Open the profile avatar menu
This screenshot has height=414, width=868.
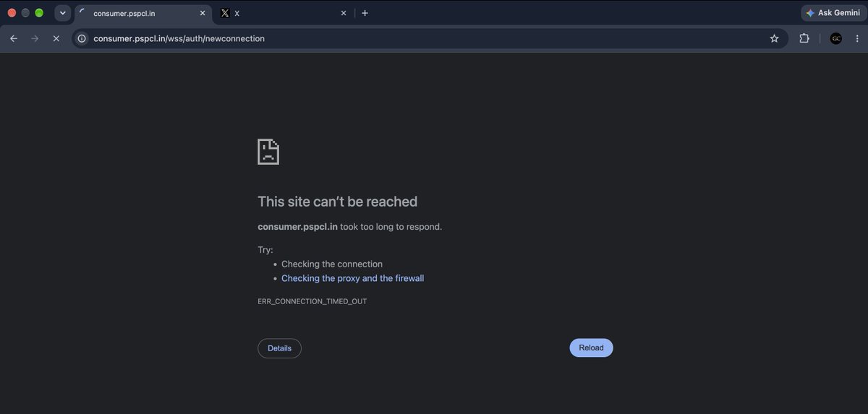pos(835,38)
